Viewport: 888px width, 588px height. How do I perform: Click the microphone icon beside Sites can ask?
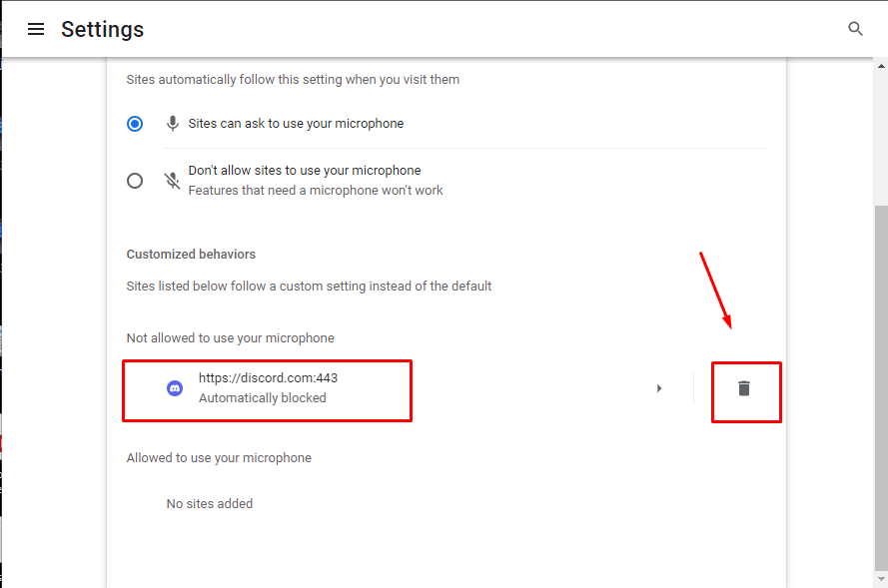pos(173,124)
